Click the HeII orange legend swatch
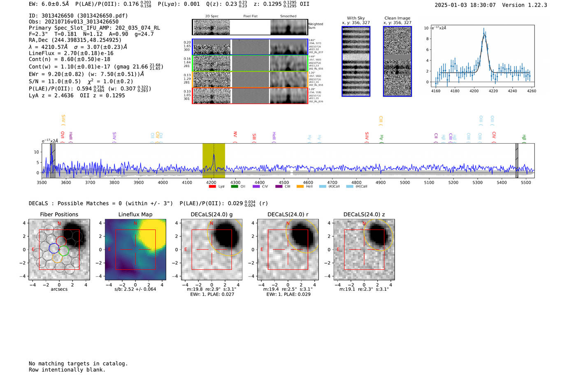 (x=300, y=186)
